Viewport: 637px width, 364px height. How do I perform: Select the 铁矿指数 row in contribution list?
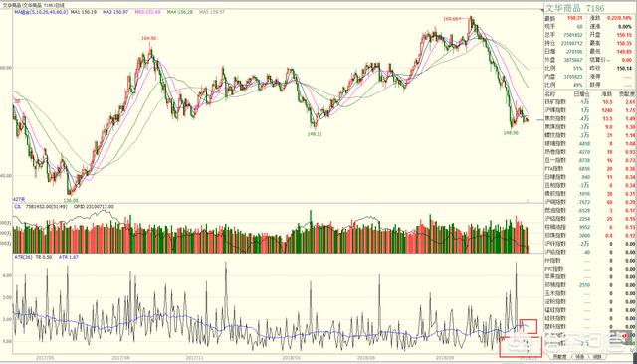tap(590, 102)
